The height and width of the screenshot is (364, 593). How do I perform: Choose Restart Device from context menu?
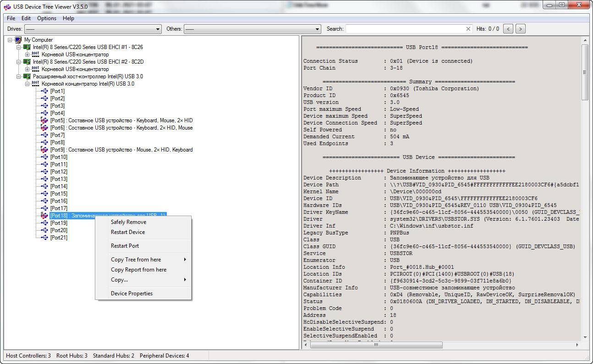click(143, 232)
